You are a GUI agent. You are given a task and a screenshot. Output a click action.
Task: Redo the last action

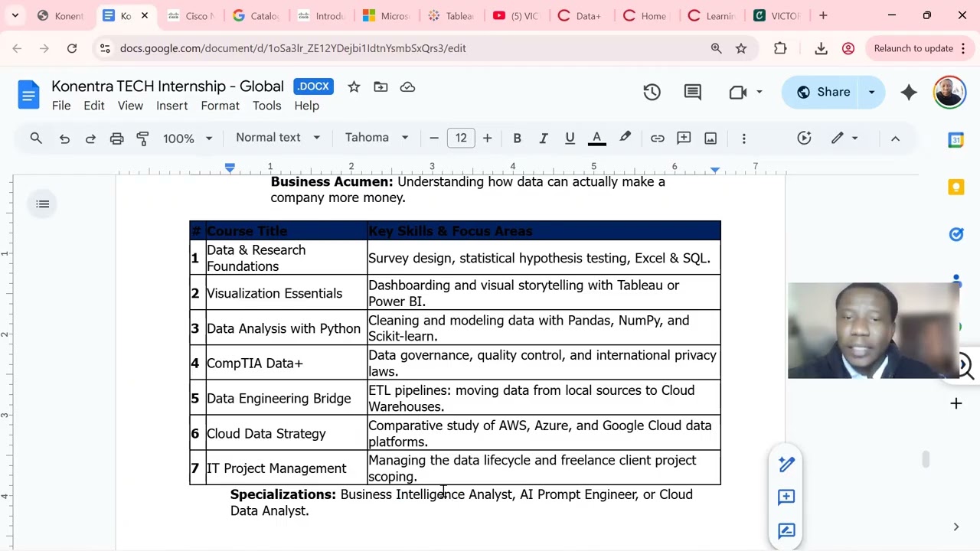point(90,139)
